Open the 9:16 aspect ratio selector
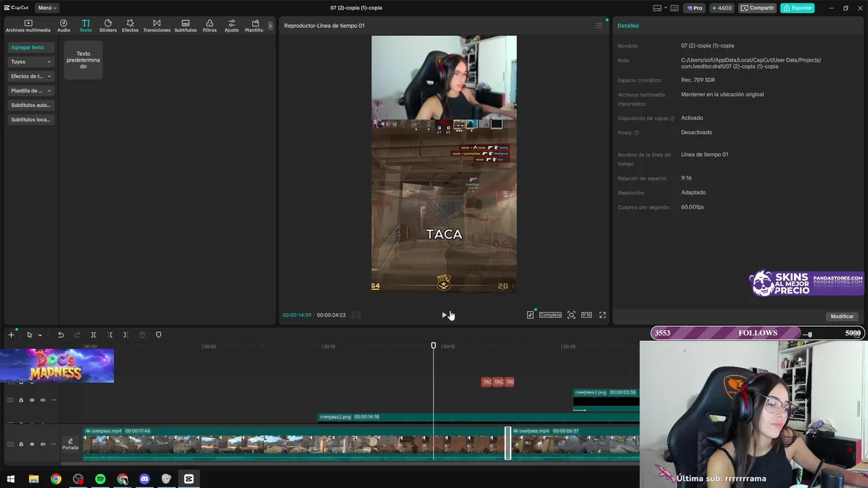This screenshot has width=868, height=488. [x=587, y=314]
